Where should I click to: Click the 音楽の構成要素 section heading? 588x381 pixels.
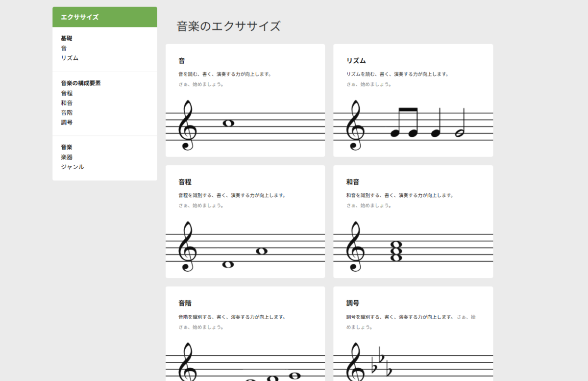(x=81, y=83)
